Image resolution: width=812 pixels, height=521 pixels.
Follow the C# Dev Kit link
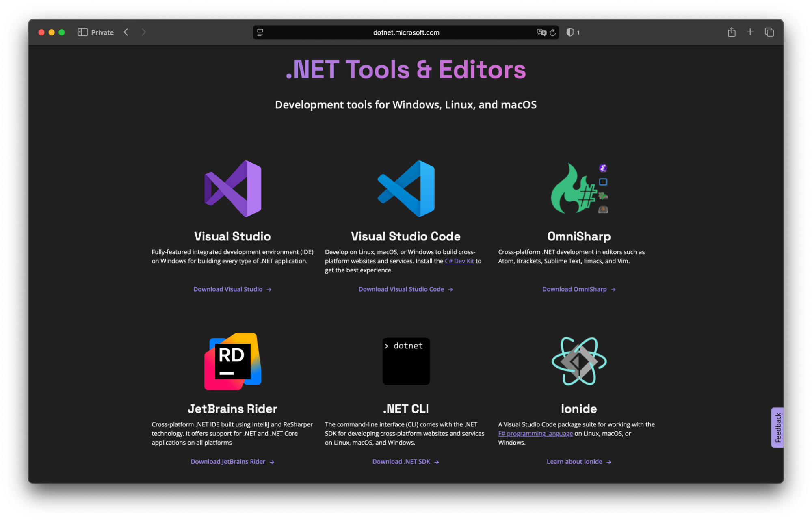point(459,261)
